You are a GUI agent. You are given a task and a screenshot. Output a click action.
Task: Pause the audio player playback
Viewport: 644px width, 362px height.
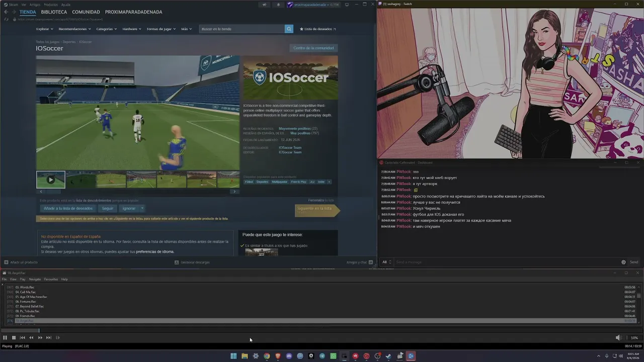point(5,338)
